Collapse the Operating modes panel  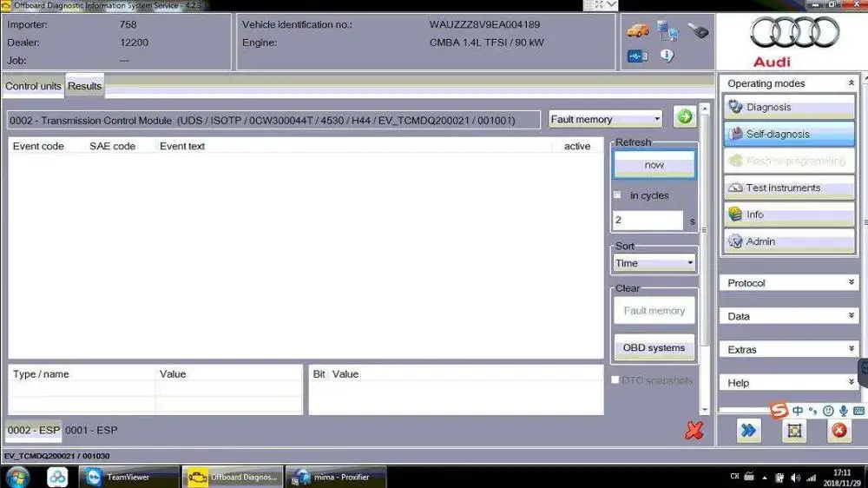pos(851,83)
